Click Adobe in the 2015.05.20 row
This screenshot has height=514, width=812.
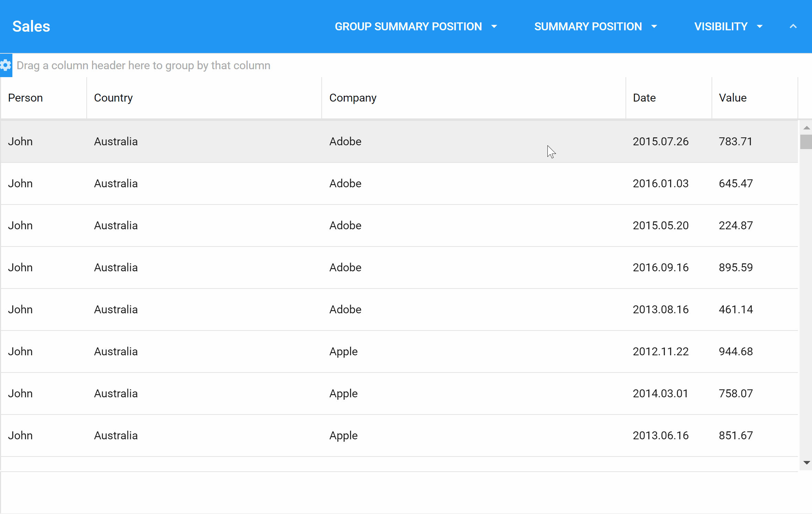(345, 225)
